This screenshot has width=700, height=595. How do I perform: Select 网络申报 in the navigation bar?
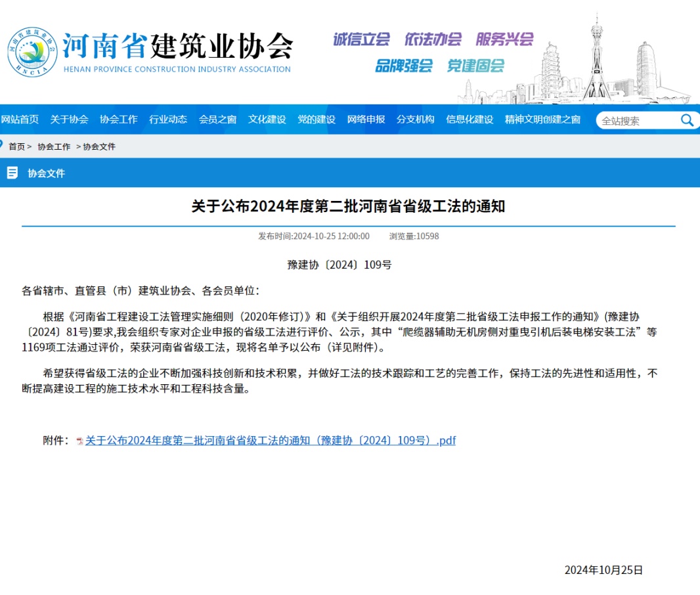tap(366, 120)
